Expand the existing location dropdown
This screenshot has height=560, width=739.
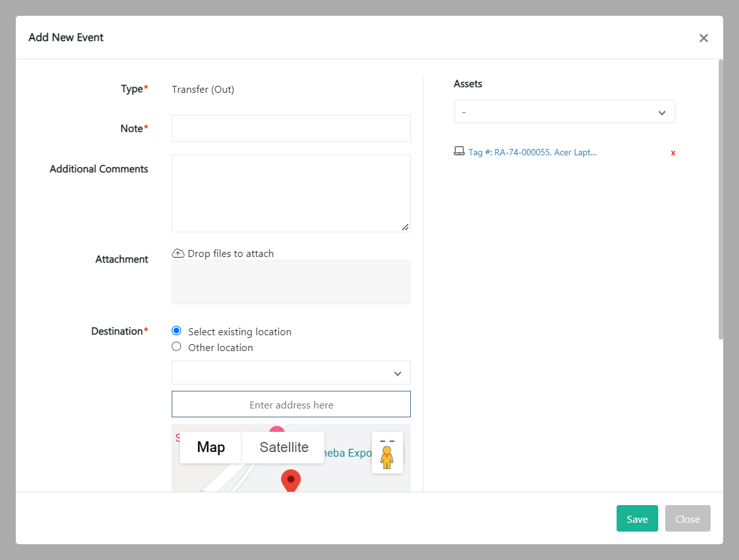291,372
